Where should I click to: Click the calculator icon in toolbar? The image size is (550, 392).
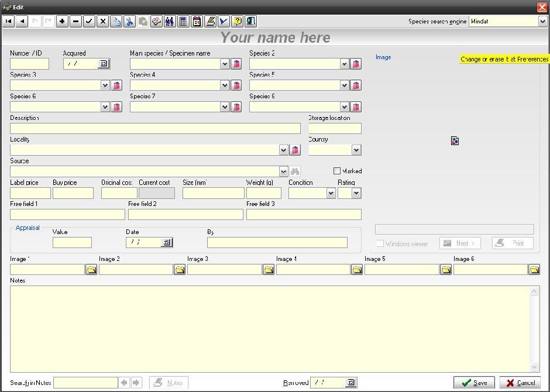183,22
